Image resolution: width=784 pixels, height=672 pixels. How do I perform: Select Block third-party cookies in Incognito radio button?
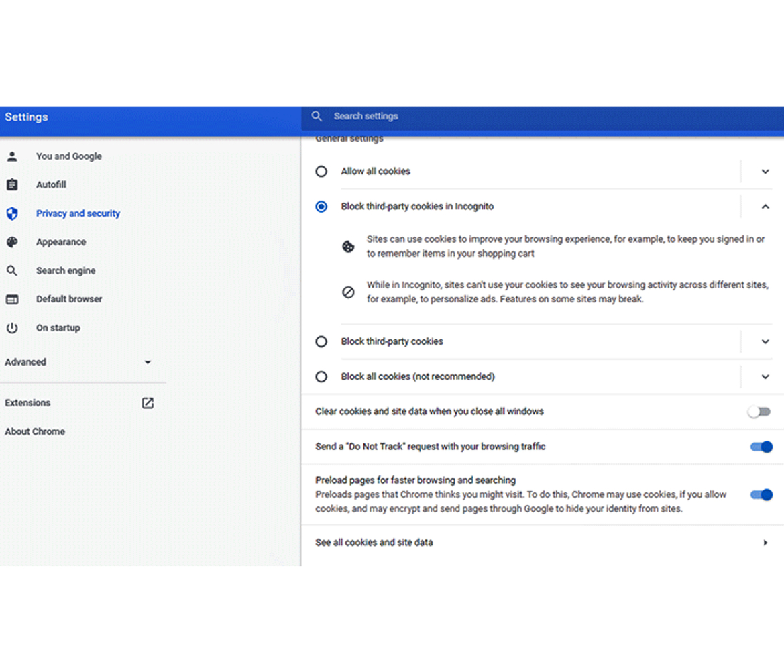(321, 207)
